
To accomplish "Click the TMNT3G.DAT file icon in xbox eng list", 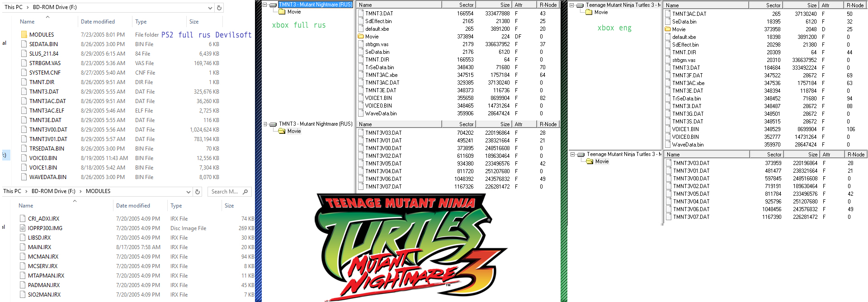I will 668,114.
